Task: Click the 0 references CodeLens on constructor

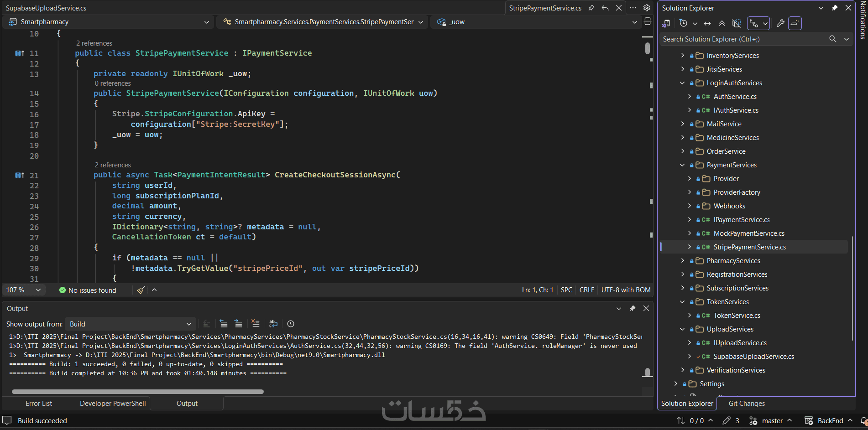Action: click(x=113, y=83)
